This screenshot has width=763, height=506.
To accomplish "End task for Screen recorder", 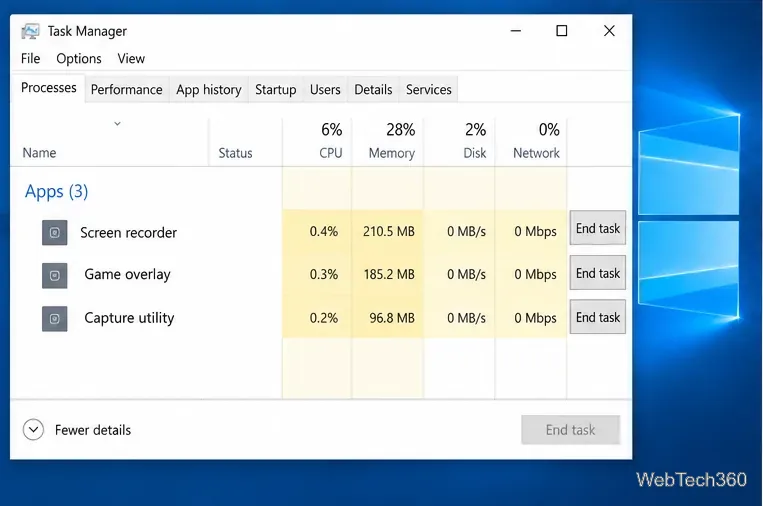I will (x=598, y=228).
